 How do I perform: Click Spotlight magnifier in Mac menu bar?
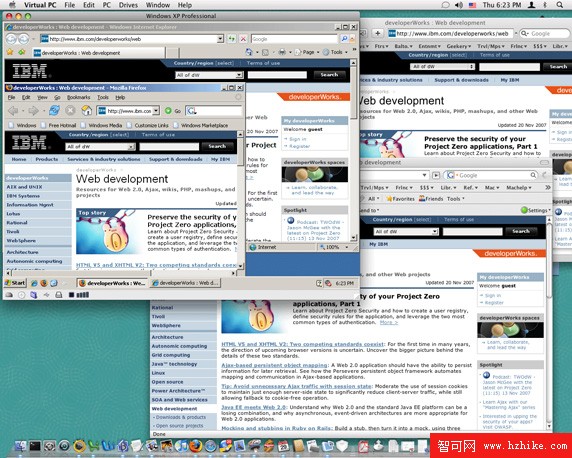[560, 5]
